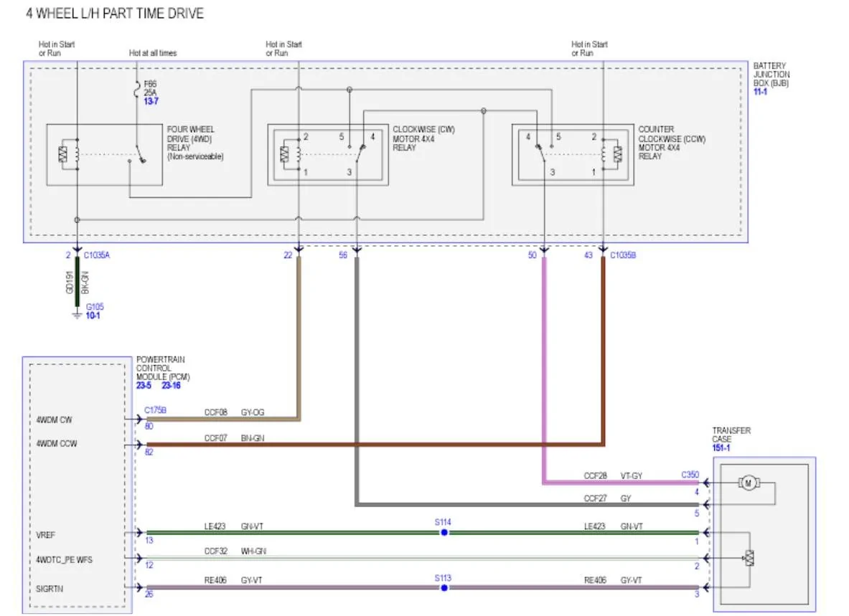
Task: Click the title '4 WHEEL L/H PART TIME DRIVE'
Action: point(115,14)
